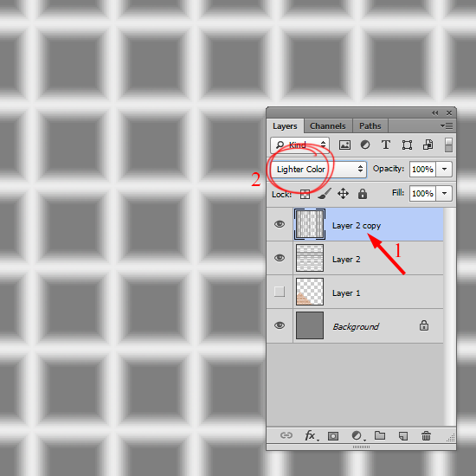The width and height of the screenshot is (476, 476).
Task: Filter for adjustment layers icon
Action: tap(365, 145)
